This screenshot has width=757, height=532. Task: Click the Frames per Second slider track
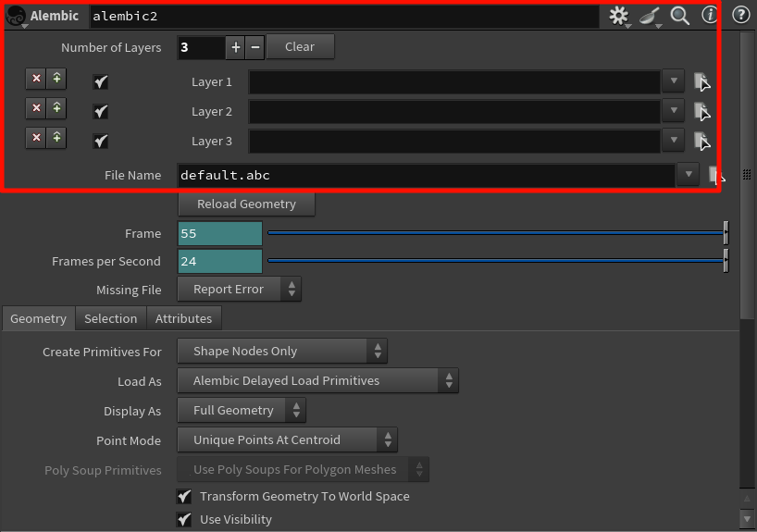pyautogui.click(x=497, y=261)
